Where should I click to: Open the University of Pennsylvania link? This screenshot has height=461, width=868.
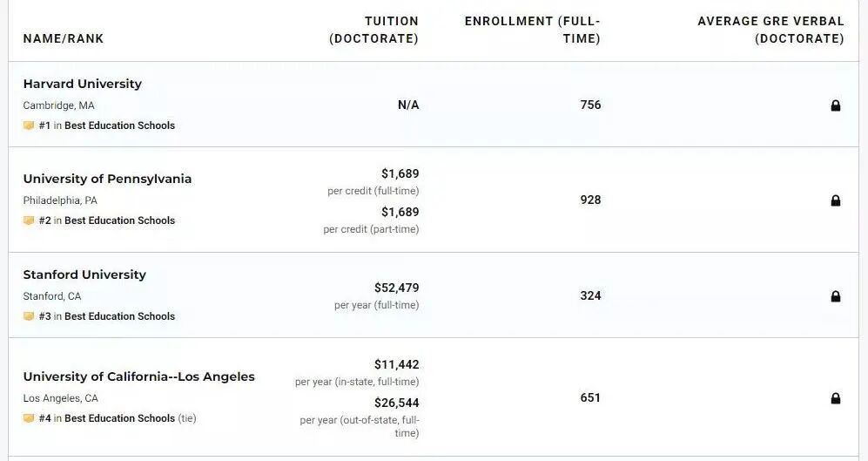pos(107,179)
